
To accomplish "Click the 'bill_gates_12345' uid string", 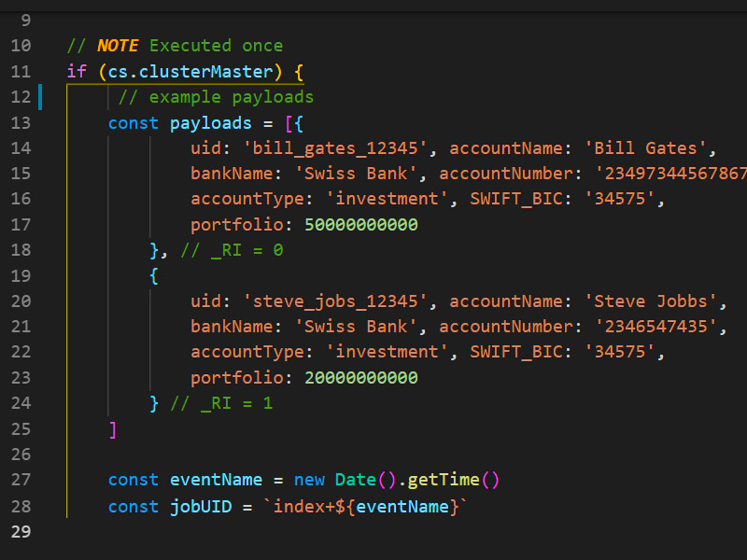I will pyautogui.click(x=340, y=148).
